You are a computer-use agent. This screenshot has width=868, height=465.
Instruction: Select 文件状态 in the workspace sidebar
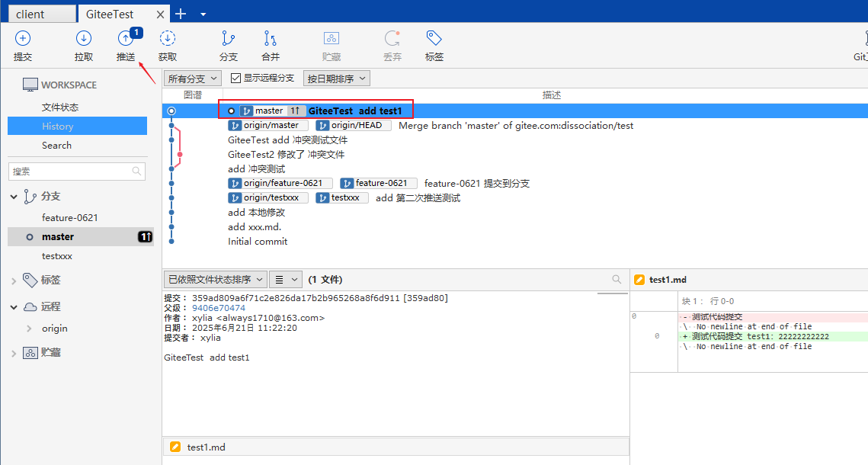[60, 107]
